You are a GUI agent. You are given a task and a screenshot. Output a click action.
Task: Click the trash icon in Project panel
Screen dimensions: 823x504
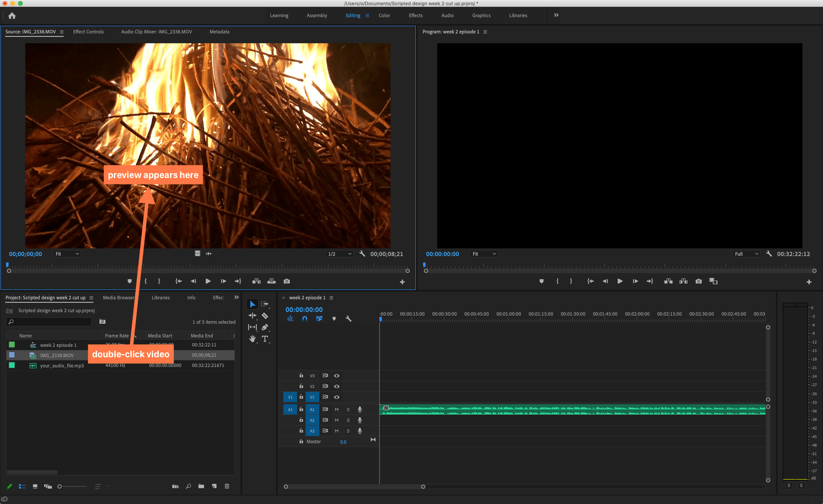(x=227, y=486)
